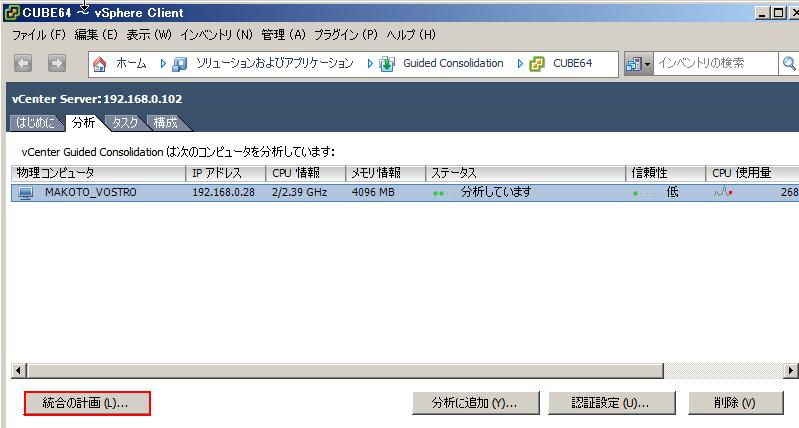Click CUBE64 breadcrumb text
This screenshot has width=799, height=428.
pyautogui.click(x=572, y=64)
